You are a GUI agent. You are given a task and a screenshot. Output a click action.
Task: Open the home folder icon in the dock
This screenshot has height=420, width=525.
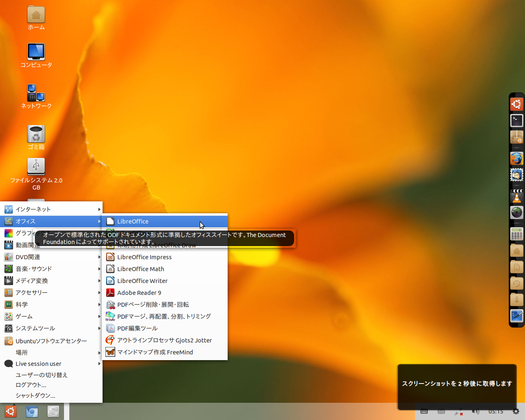point(517,251)
